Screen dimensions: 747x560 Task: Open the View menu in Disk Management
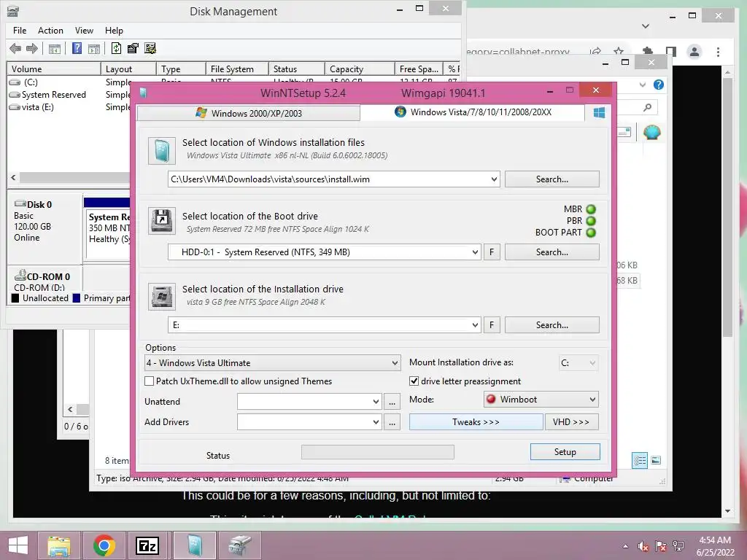(84, 31)
